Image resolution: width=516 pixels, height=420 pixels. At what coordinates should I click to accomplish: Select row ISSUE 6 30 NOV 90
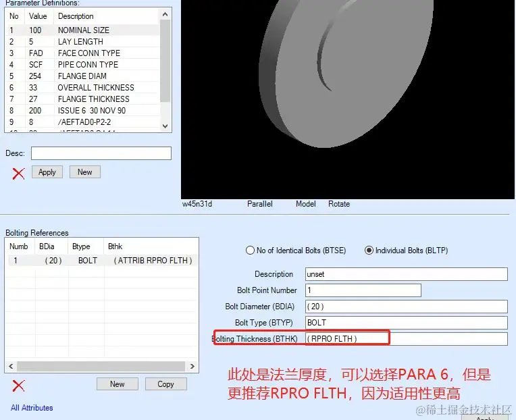tap(83, 111)
